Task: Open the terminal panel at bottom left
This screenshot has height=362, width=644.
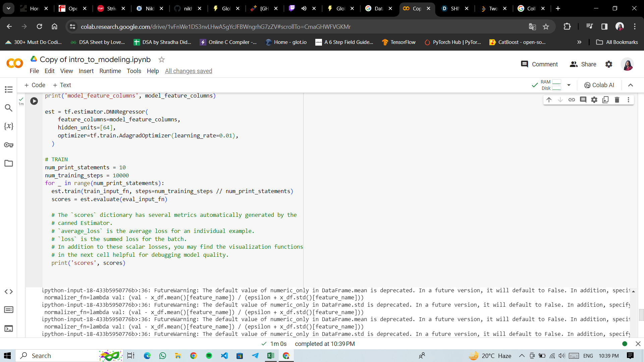Action: 9,328
